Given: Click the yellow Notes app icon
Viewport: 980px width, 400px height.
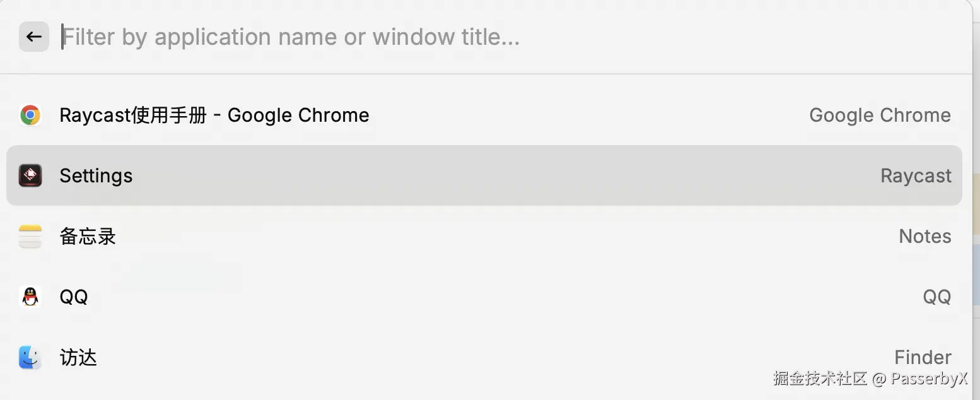Looking at the screenshot, I should 30,237.
